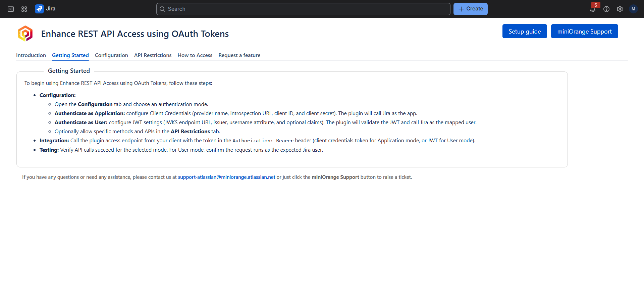Image resolution: width=644 pixels, height=306 pixels.
Task: Click the miniOrange hexagon logo
Action: (x=25, y=34)
